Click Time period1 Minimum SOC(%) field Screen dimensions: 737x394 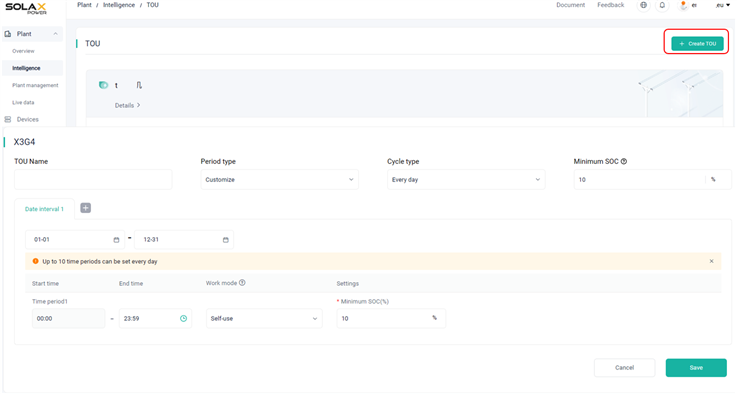click(x=391, y=318)
